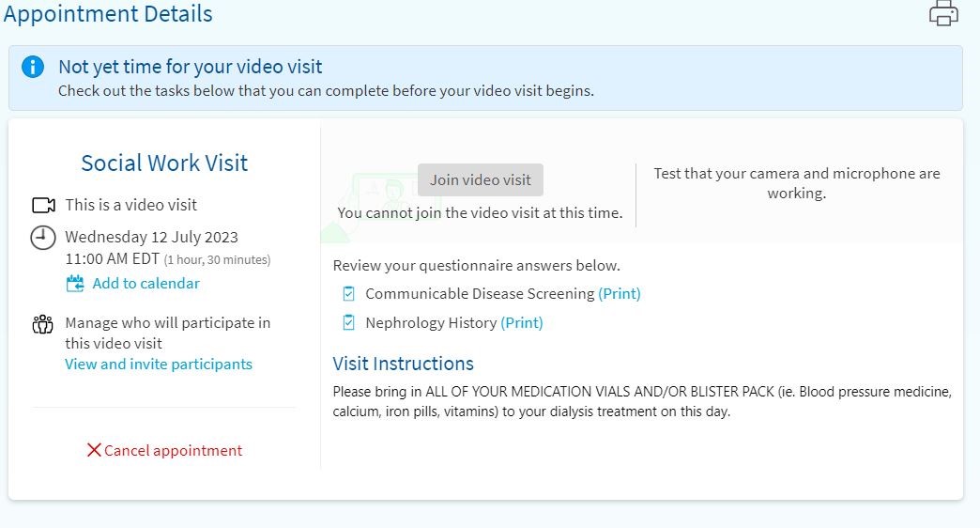Image resolution: width=980 pixels, height=528 pixels.
Task: Click the Communicable Disease Screening clipboard icon
Action: 349,293
